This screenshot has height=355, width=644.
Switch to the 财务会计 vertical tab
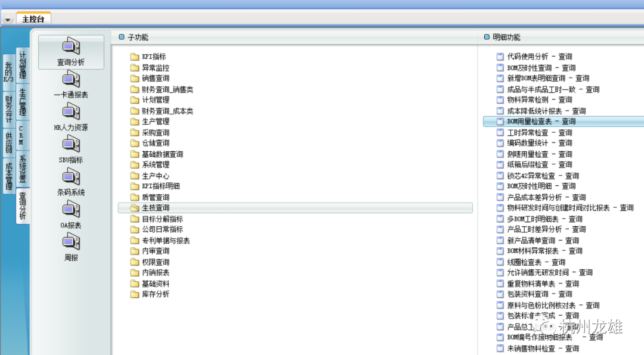[8, 109]
